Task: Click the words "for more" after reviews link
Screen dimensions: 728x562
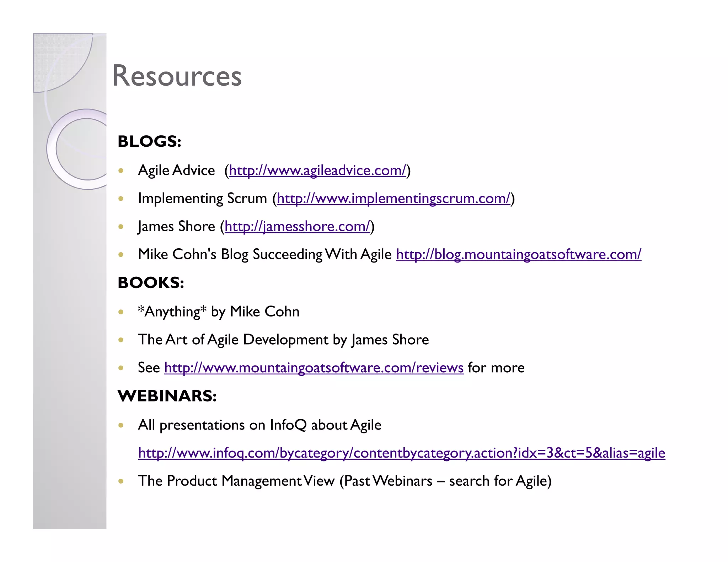Action: (496, 368)
